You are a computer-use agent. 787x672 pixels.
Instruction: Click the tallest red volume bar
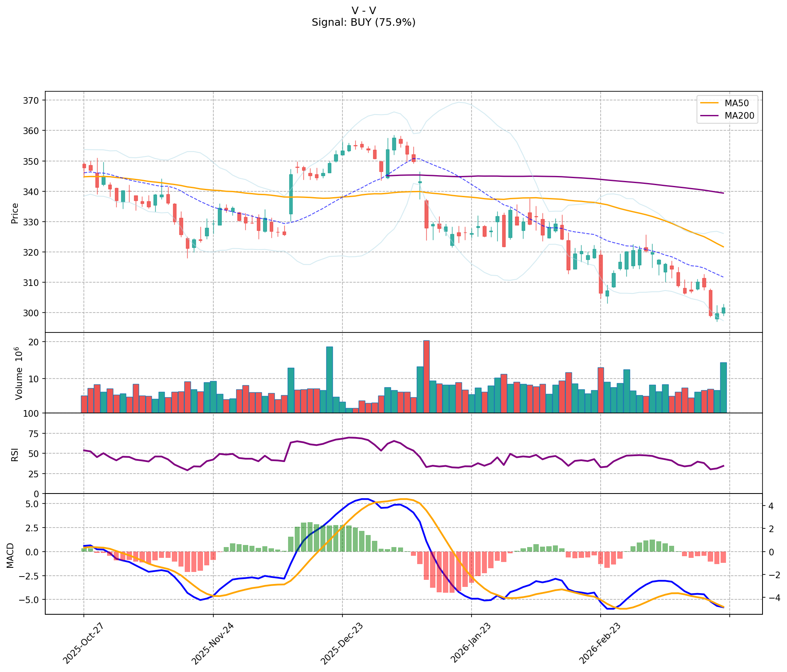coord(426,376)
